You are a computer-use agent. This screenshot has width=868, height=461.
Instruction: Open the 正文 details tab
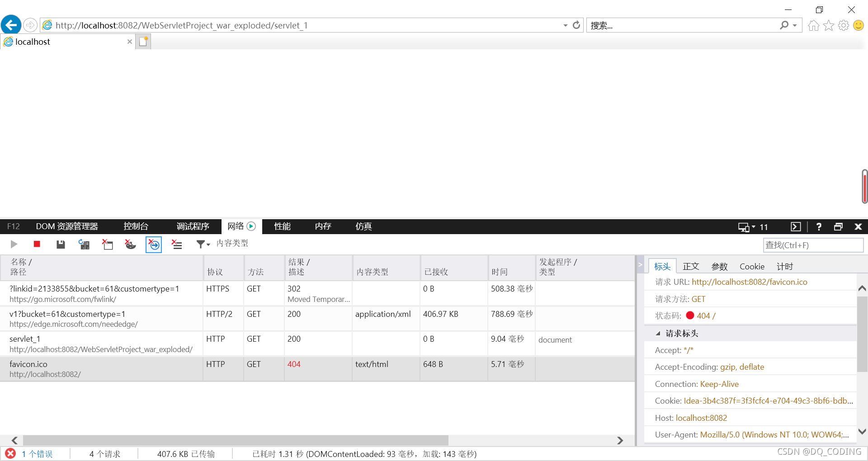tap(691, 267)
